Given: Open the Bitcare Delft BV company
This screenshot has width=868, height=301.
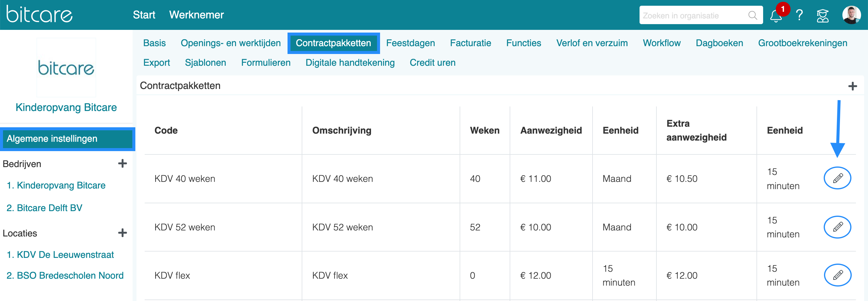Looking at the screenshot, I should coord(45,208).
